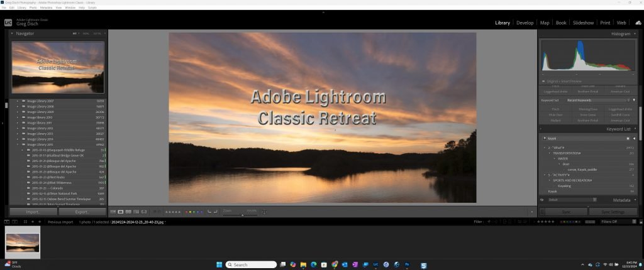Viewport: 644px width, 270px height.
Task: Open the cloud sync status icon
Action: point(638,23)
